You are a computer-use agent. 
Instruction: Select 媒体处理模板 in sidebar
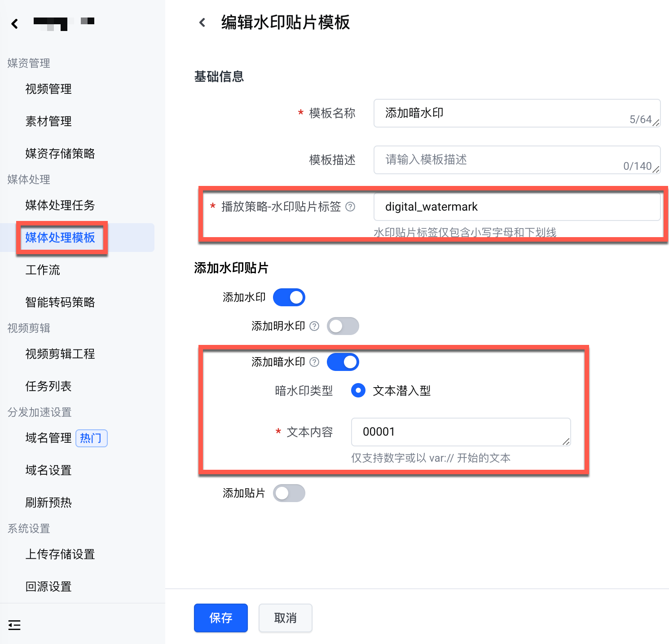click(x=60, y=238)
